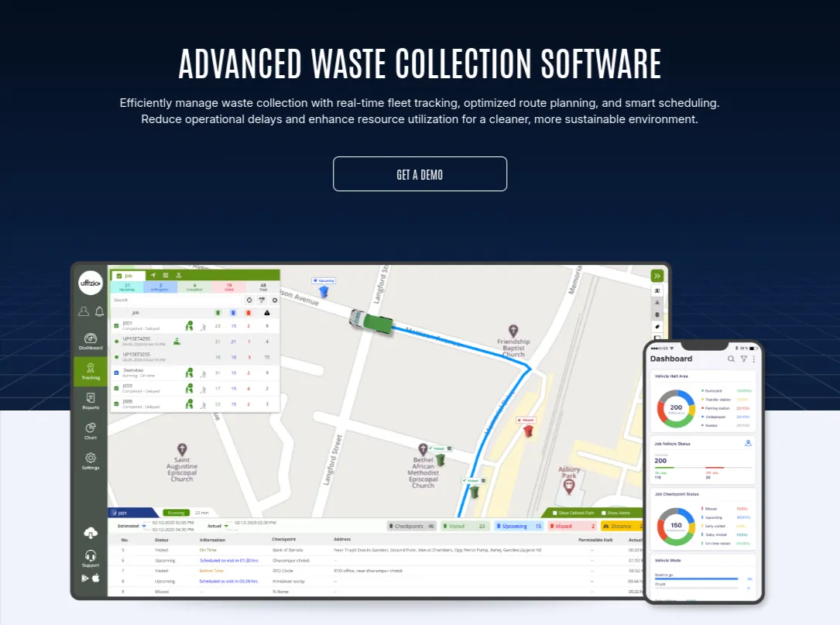Click the alert triangle column header
The height and width of the screenshot is (625, 840).
coord(267,313)
